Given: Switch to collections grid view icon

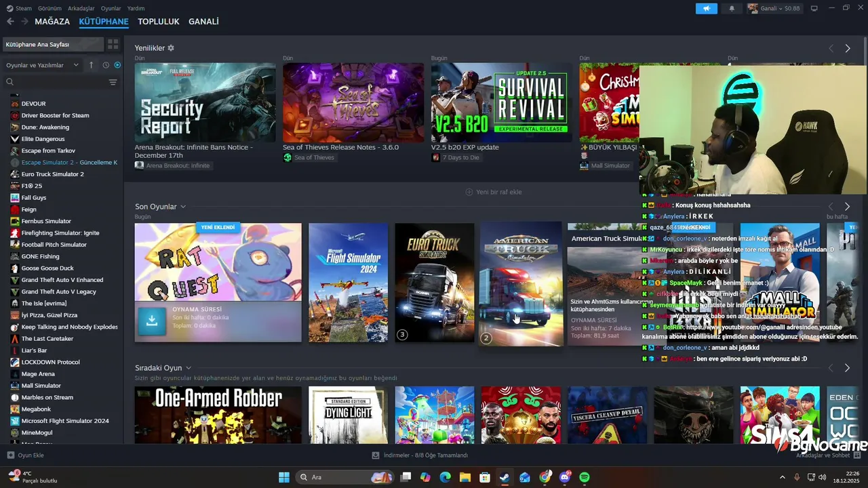Looking at the screenshot, I should tap(113, 44).
